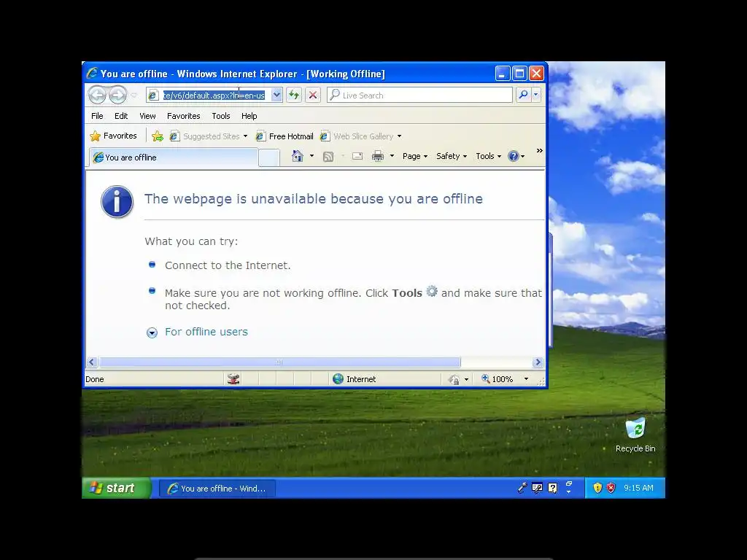Click the help question mark tray icon
Viewport: 747px width, 560px height.
(553, 488)
